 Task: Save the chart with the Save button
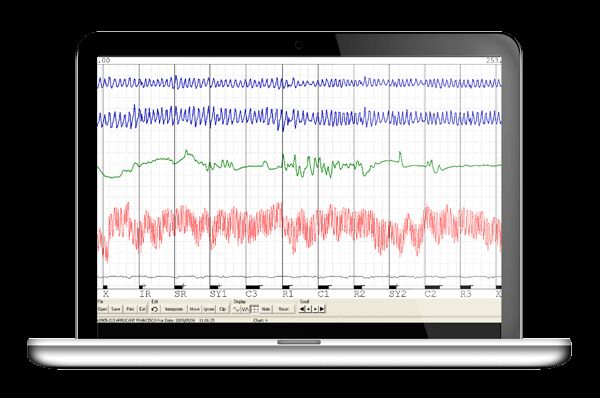(116, 309)
